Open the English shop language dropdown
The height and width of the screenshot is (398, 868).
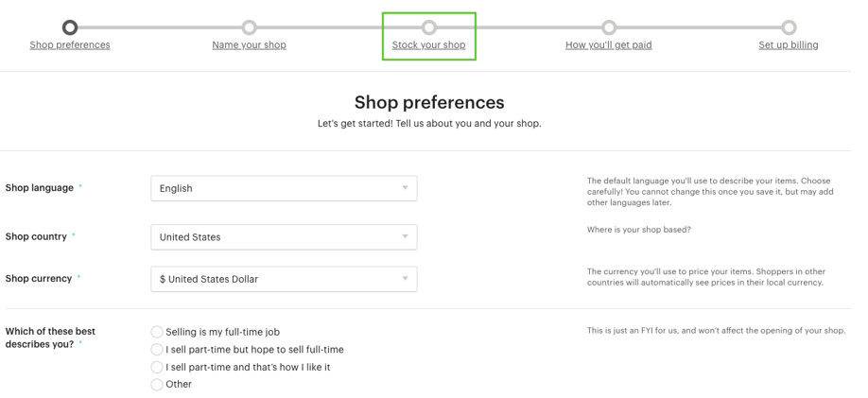[284, 188]
